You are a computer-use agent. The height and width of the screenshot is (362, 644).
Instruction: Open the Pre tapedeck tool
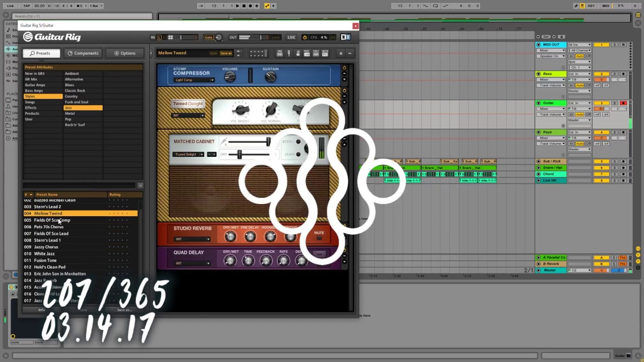(280, 53)
